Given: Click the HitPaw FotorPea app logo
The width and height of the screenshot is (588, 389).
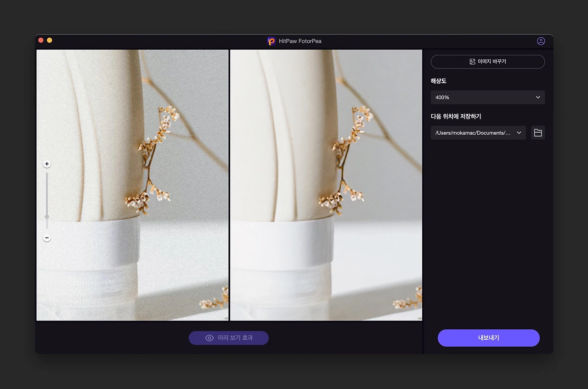Looking at the screenshot, I should pos(271,41).
